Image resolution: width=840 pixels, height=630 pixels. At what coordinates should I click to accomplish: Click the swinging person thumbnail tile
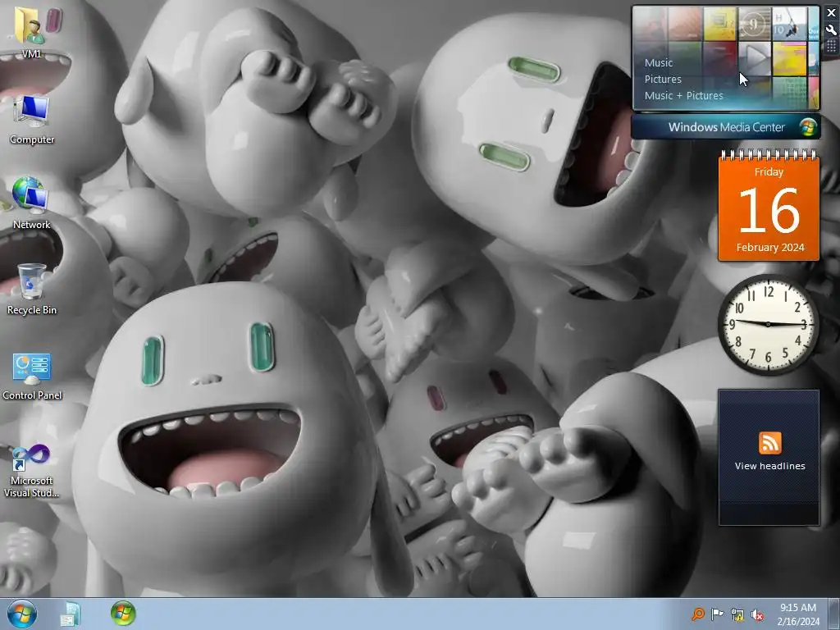(789, 24)
